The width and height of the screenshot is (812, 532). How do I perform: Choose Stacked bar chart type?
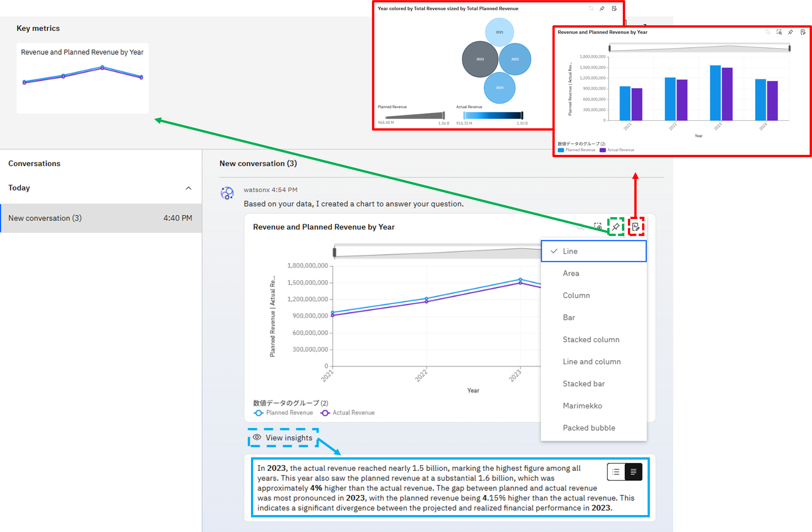[x=594, y=384]
